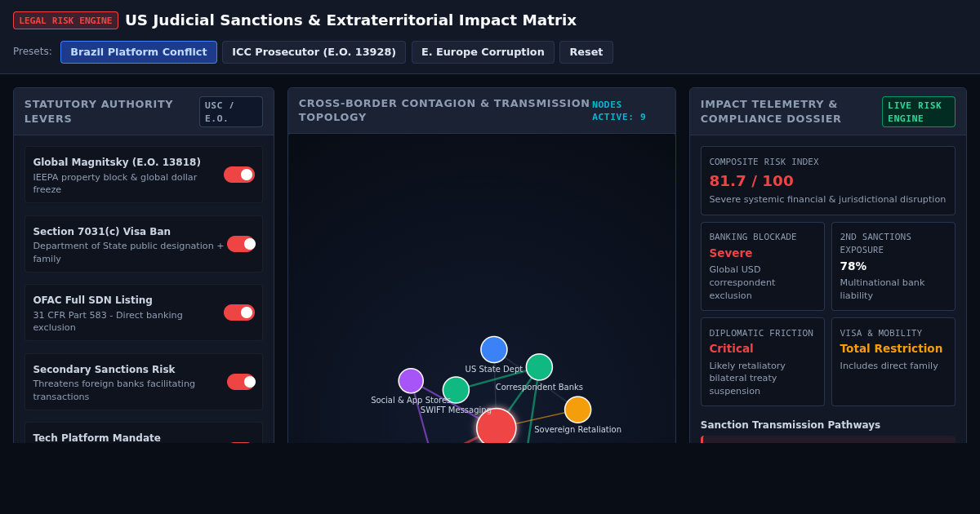
Task: Click the Statutory Authority Levers panel title
Action: (99, 111)
